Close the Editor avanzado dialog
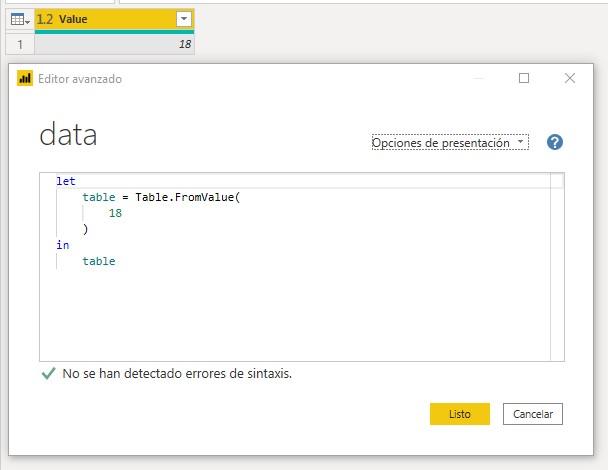608x470 pixels. 570,79
